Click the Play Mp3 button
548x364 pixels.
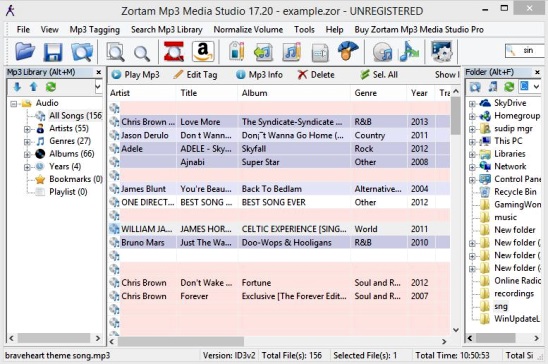click(x=136, y=75)
